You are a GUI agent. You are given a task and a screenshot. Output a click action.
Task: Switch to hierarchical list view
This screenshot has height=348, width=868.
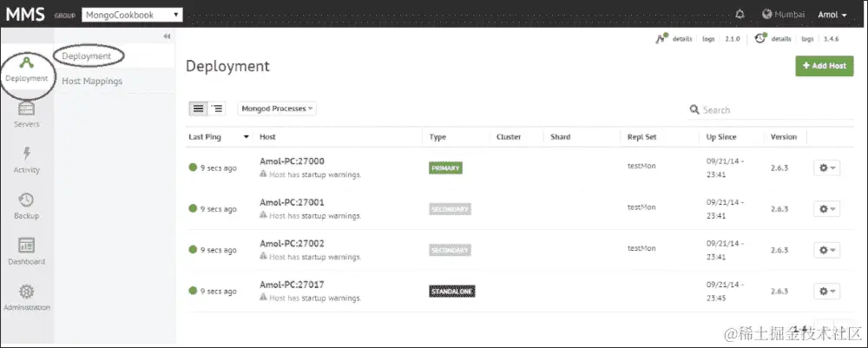point(217,108)
